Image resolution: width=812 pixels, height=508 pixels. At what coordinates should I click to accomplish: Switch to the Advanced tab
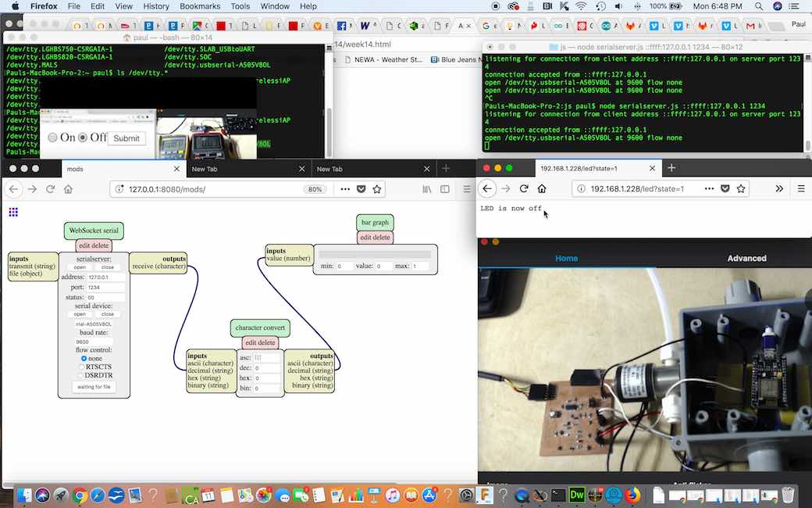point(746,258)
